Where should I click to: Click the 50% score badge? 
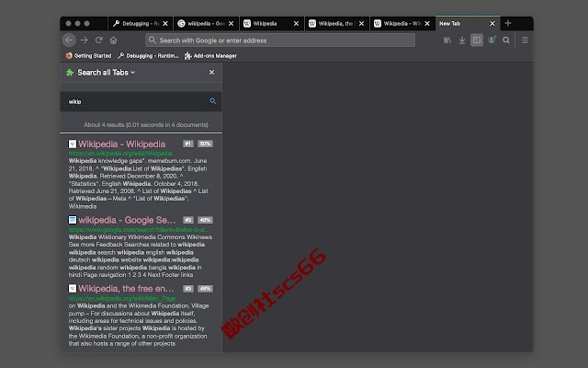[x=205, y=144]
